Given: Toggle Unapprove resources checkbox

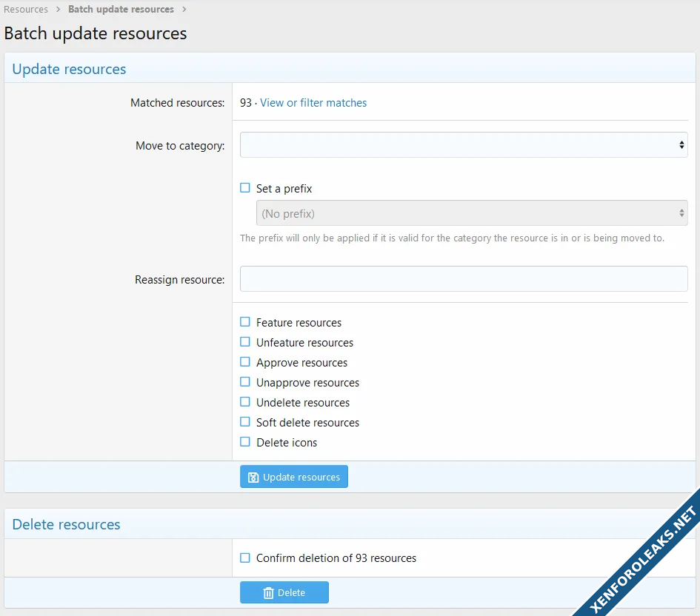Looking at the screenshot, I should [x=245, y=382].
